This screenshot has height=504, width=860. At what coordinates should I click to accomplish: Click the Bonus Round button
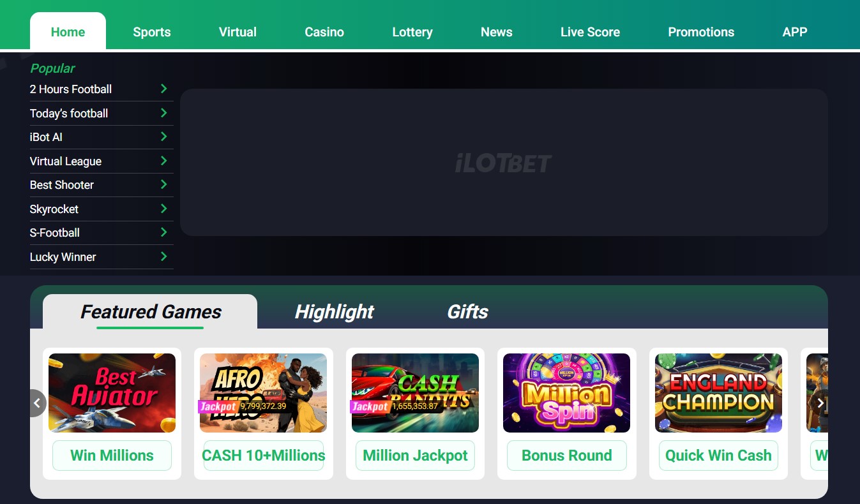coord(566,456)
